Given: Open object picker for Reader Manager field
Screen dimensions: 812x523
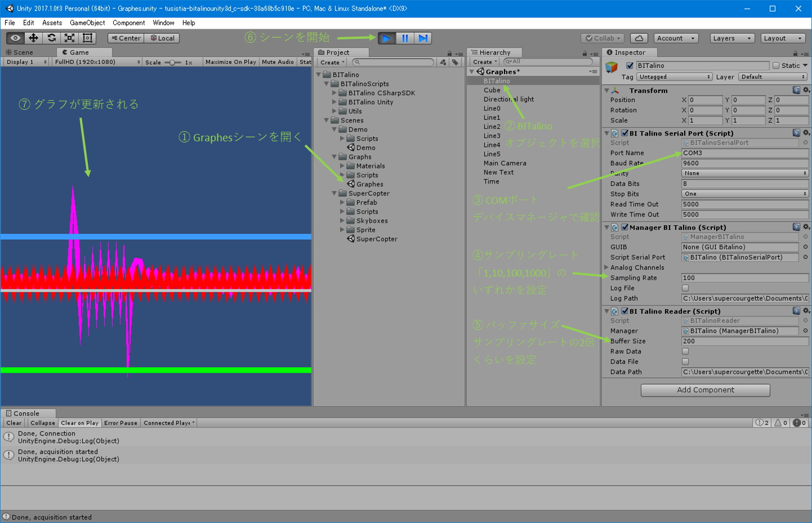Looking at the screenshot, I should coord(805,331).
